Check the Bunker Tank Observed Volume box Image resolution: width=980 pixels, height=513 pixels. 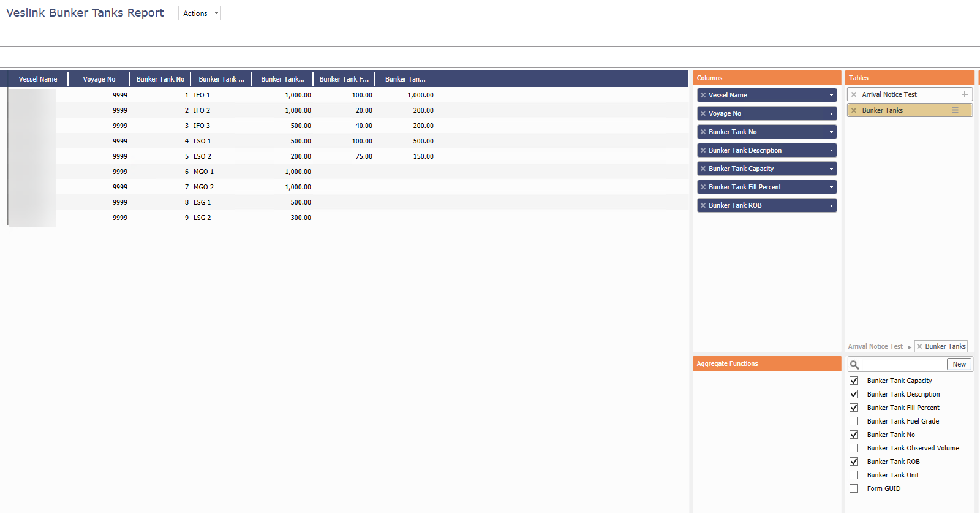click(x=854, y=448)
